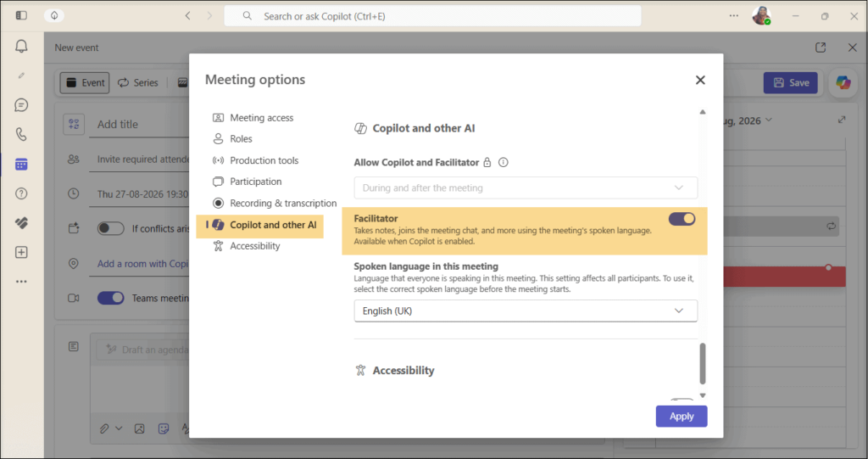This screenshot has width=868, height=459.
Task: Click the lock icon beside Allow Copilot and Facilitator
Action: [x=487, y=162]
